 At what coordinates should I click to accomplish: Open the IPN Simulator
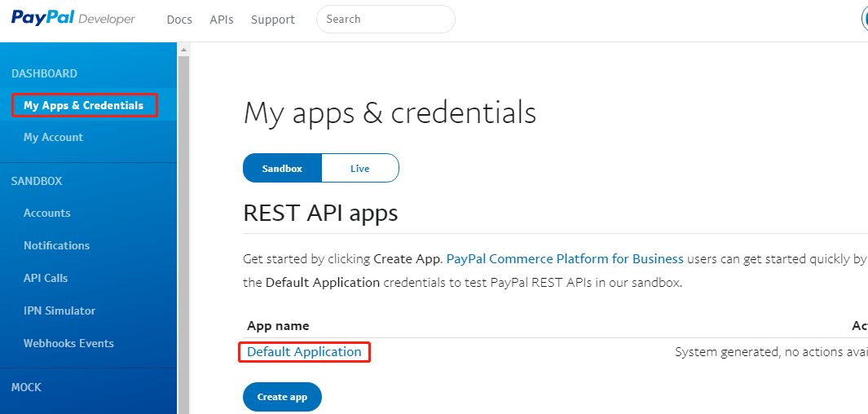point(59,310)
